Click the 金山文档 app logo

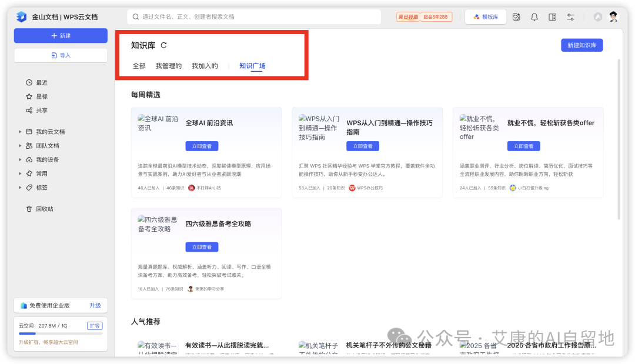22,16
